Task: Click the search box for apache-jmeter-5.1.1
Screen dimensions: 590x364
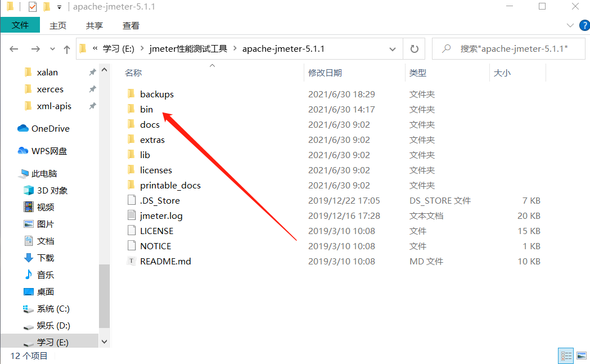Action: point(508,49)
